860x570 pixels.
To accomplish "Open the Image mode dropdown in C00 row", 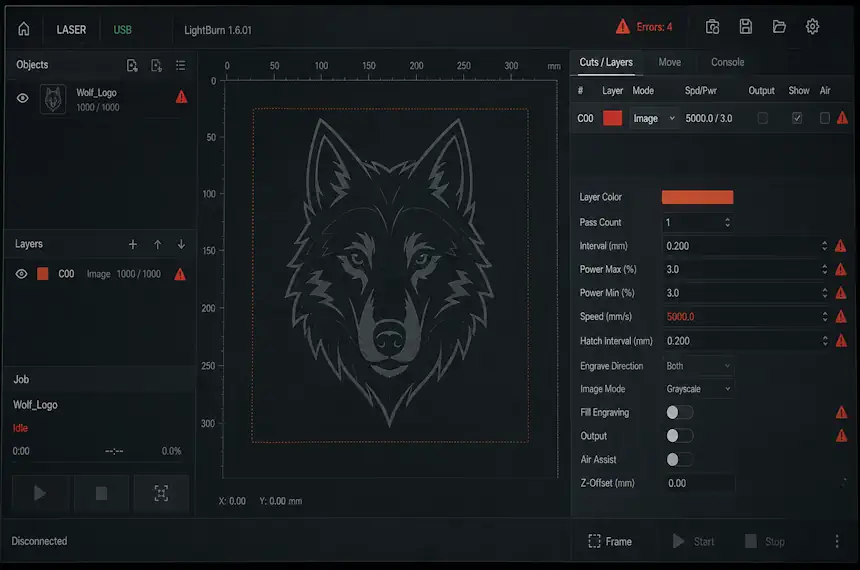I will pyautogui.click(x=654, y=118).
